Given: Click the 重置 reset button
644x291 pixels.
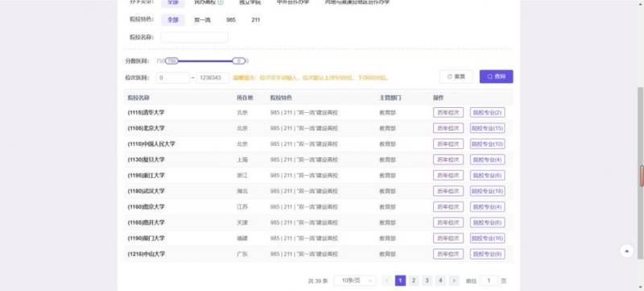Looking at the screenshot, I should click(x=456, y=77).
